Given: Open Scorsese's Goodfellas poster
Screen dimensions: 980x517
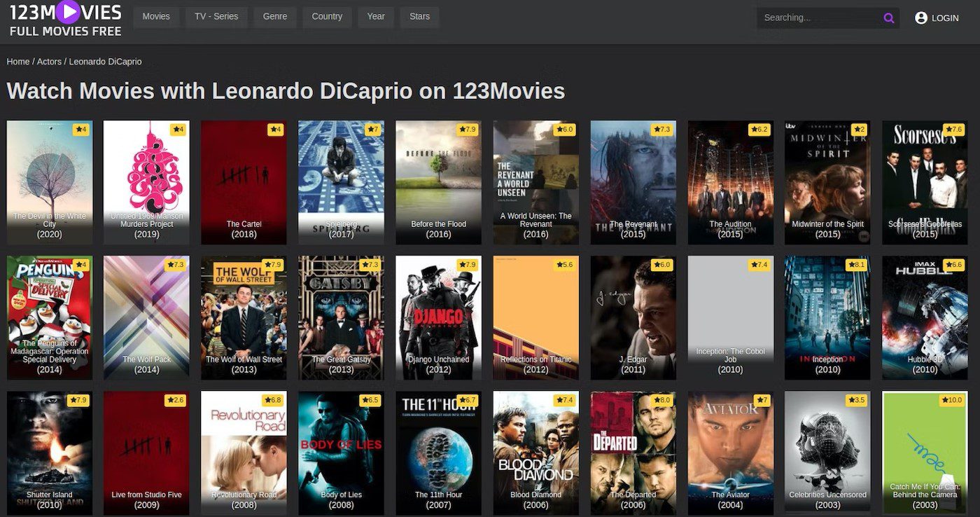Looking at the screenshot, I should click(x=925, y=182).
